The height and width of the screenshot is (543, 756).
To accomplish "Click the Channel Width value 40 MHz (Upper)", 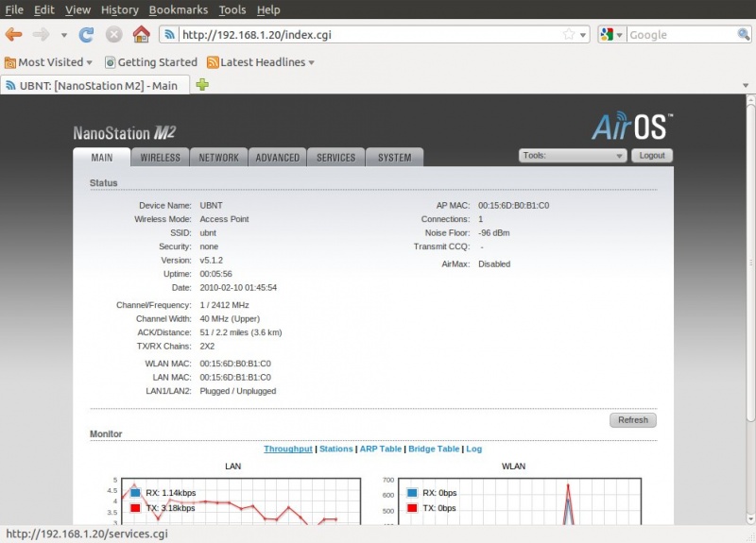I will 230,319.
